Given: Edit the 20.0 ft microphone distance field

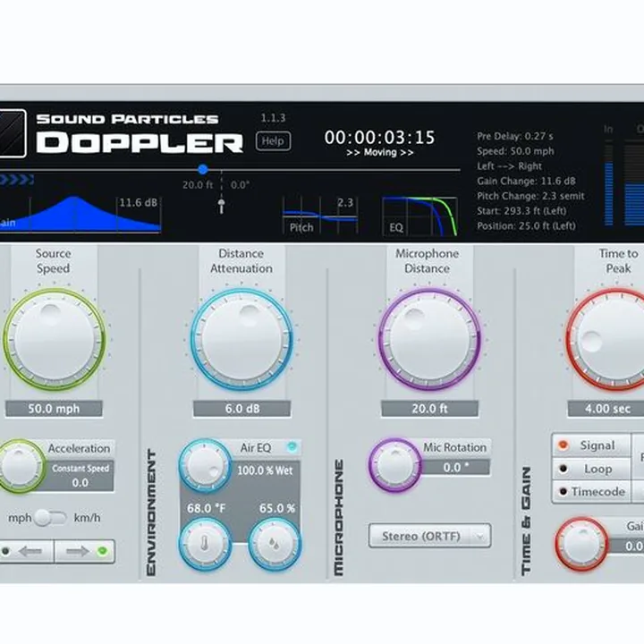Looking at the screenshot, I should [x=429, y=409].
